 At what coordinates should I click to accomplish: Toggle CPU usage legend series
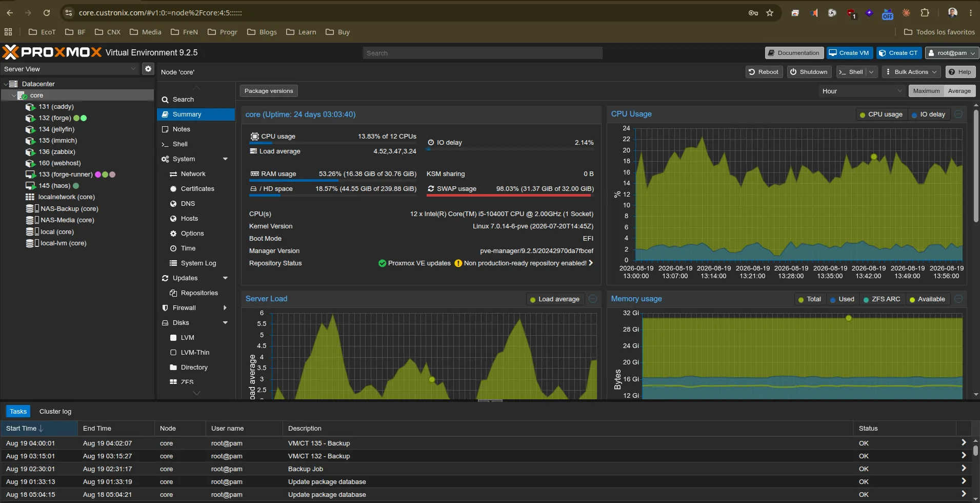click(882, 114)
